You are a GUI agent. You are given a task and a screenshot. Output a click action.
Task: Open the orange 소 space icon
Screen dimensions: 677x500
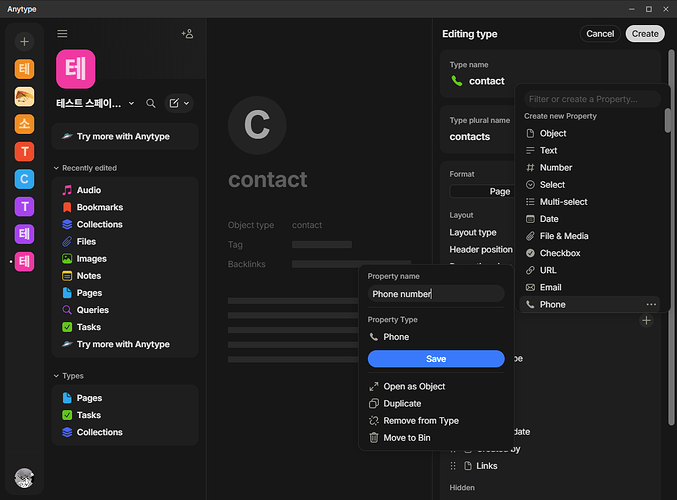24,124
